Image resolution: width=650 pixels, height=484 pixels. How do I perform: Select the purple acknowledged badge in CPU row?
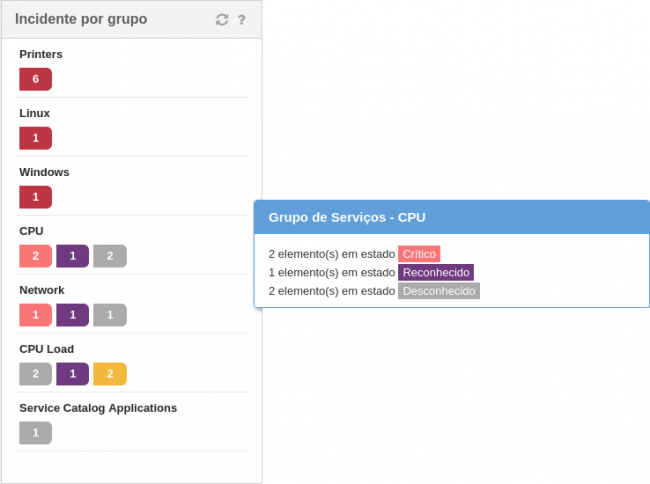[73, 256]
